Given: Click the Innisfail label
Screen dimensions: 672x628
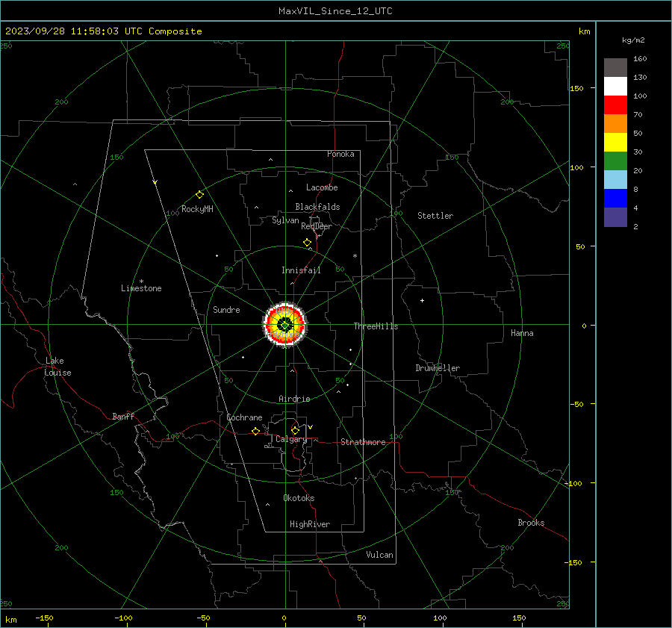Looking at the screenshot, I should point(301,270).
